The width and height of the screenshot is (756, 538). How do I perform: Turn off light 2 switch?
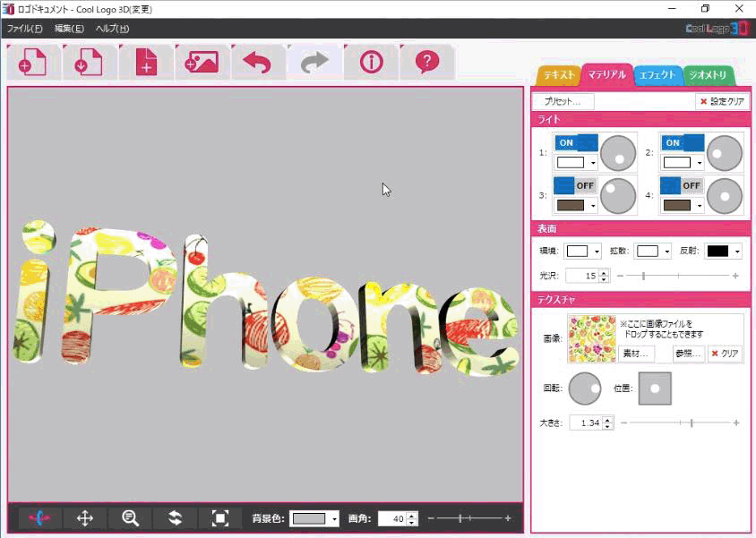click(683, 143)
